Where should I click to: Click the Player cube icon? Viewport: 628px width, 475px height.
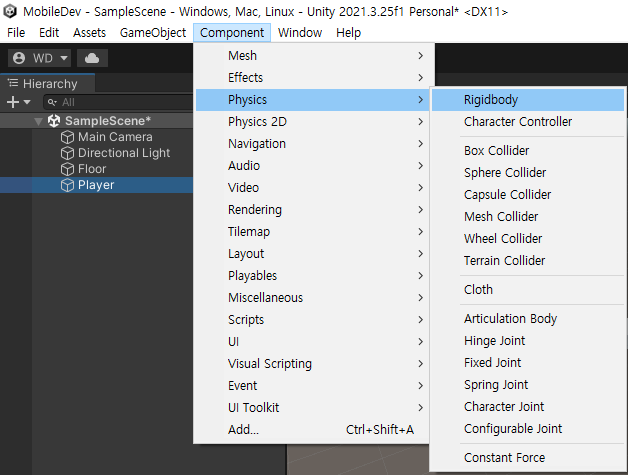coord(67,185)
